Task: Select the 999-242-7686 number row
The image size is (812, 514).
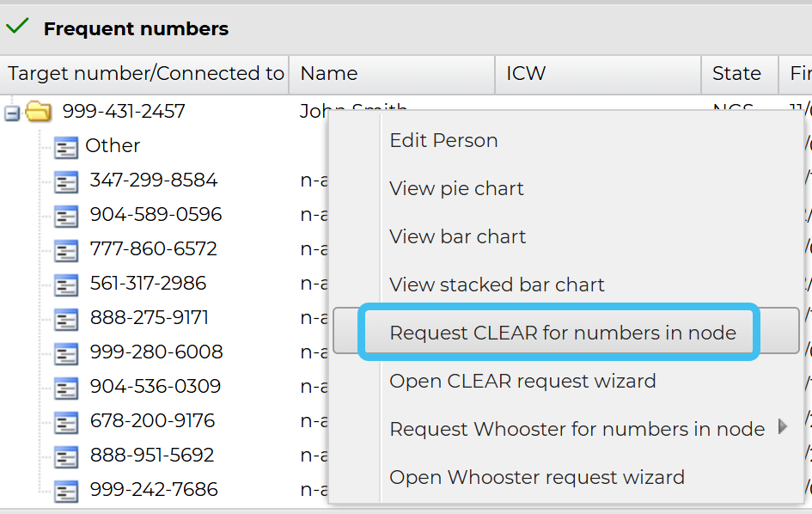Action: point(154,490)
